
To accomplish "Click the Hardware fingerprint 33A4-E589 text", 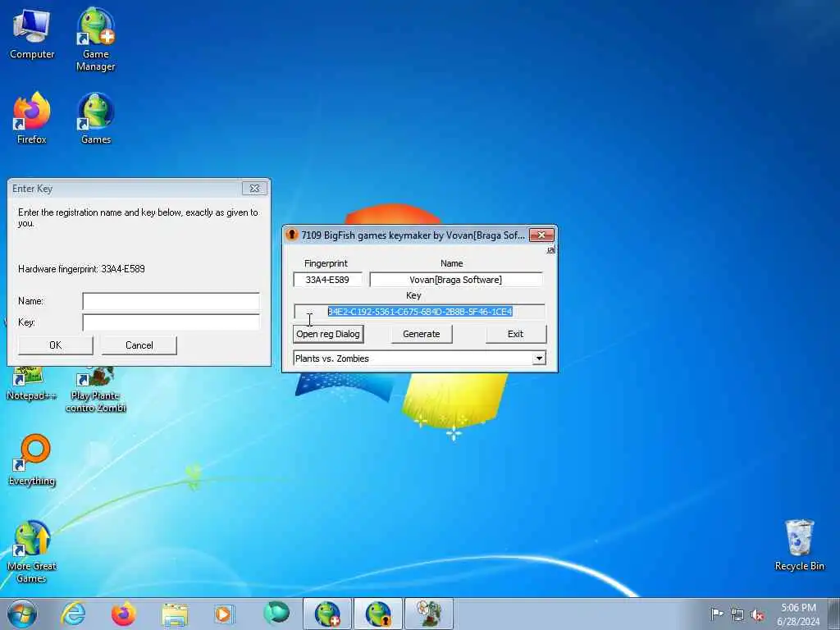I will coord(81,269).
